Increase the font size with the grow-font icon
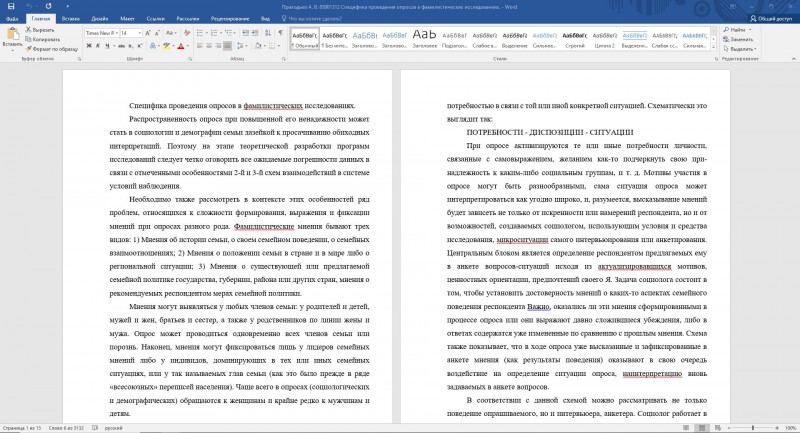The width and height of the screenshot is (800, 433). coord(148,33)
